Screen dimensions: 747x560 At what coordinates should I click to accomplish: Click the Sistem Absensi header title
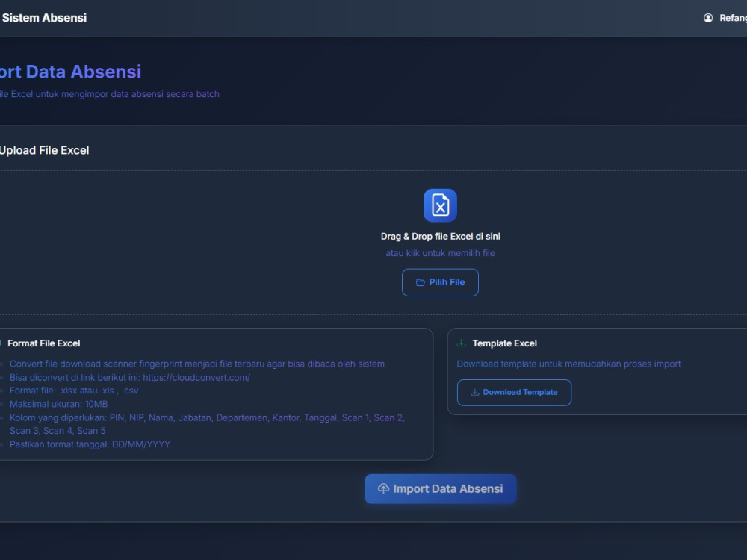[x=44, y=18]
